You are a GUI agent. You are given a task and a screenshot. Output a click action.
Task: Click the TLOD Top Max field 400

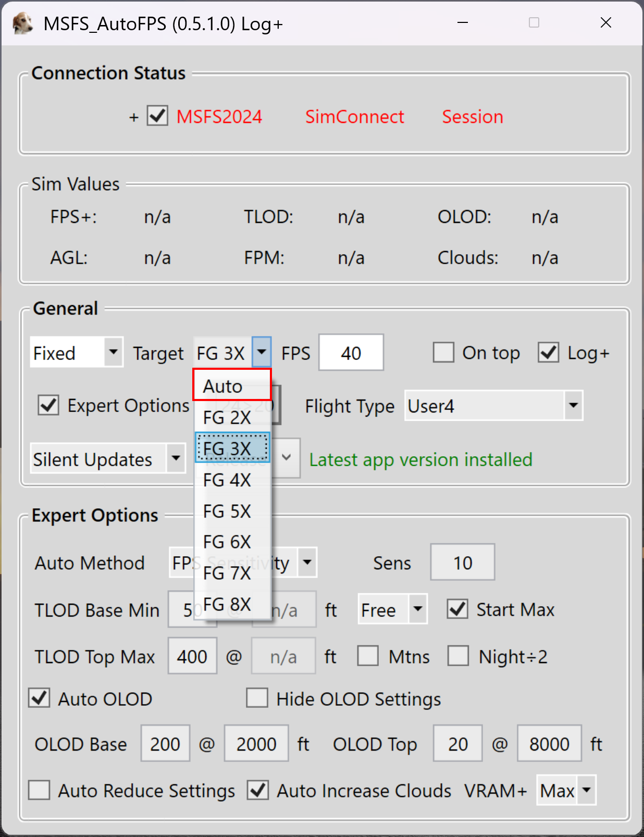pos(192,656)
